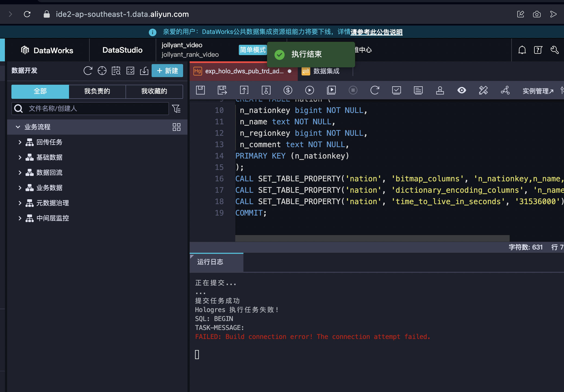564x392 pixels.
Task: Click the Submit upload icon in toolbar
Action: click(244, 90)
